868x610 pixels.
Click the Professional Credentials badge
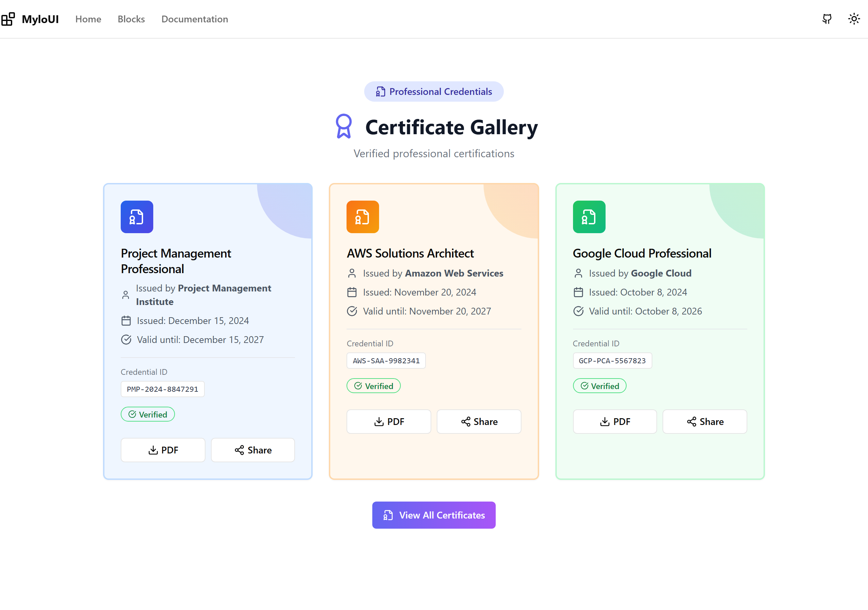point(434,91)
